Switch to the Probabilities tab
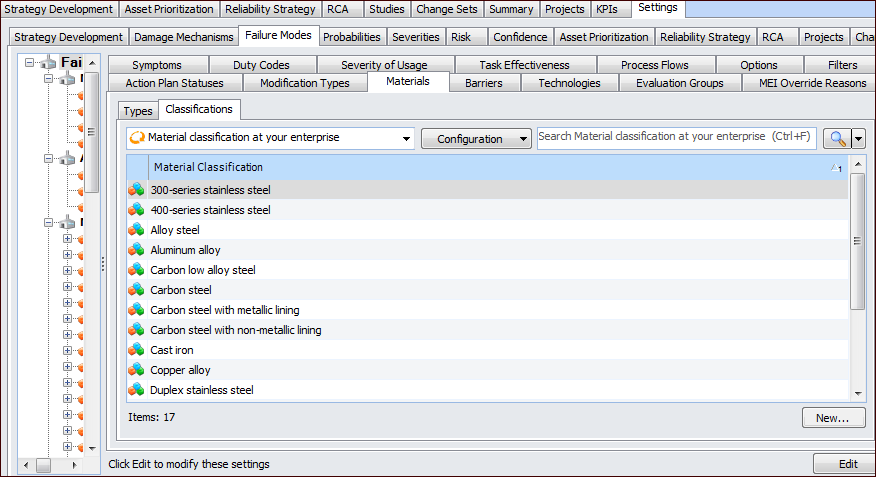 [x=352, y=37]
